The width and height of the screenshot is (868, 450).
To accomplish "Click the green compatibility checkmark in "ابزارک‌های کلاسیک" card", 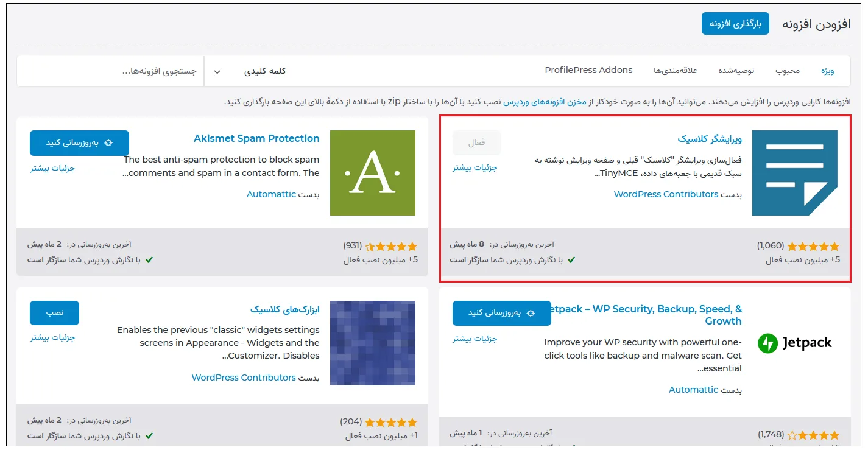I will 149,436.
